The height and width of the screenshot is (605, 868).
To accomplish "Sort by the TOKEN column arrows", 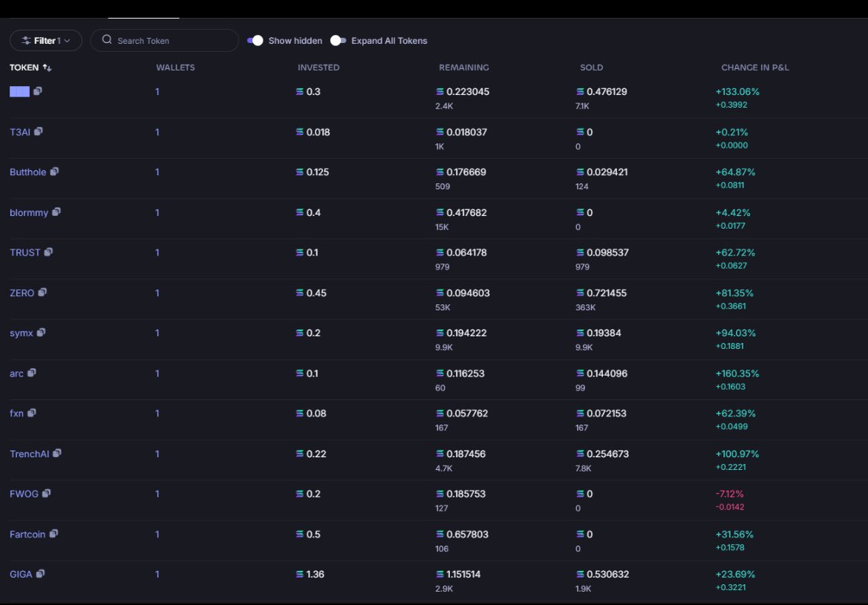I will (x=47, y=68).
